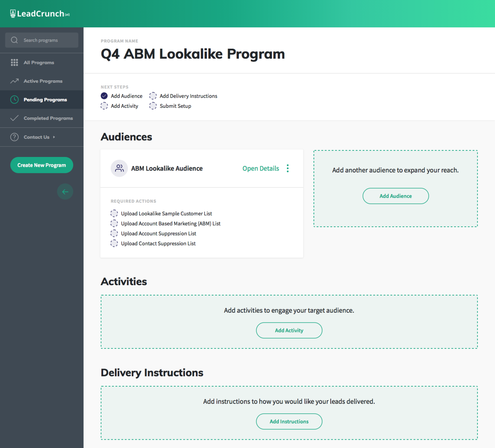Toggle Upload Contact Suppression List circle
The width and height of the screenshot is (495, 448).
(114, 243)
